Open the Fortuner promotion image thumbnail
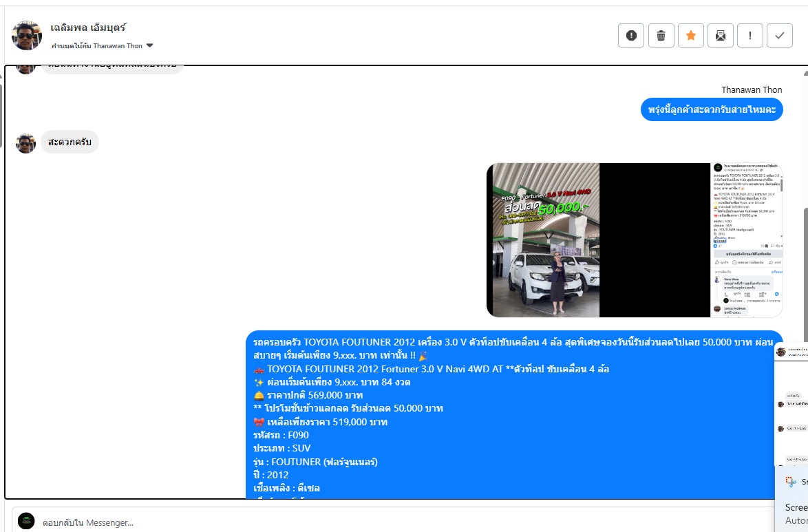Screen dimensions: 808x532 click(546, 240)
